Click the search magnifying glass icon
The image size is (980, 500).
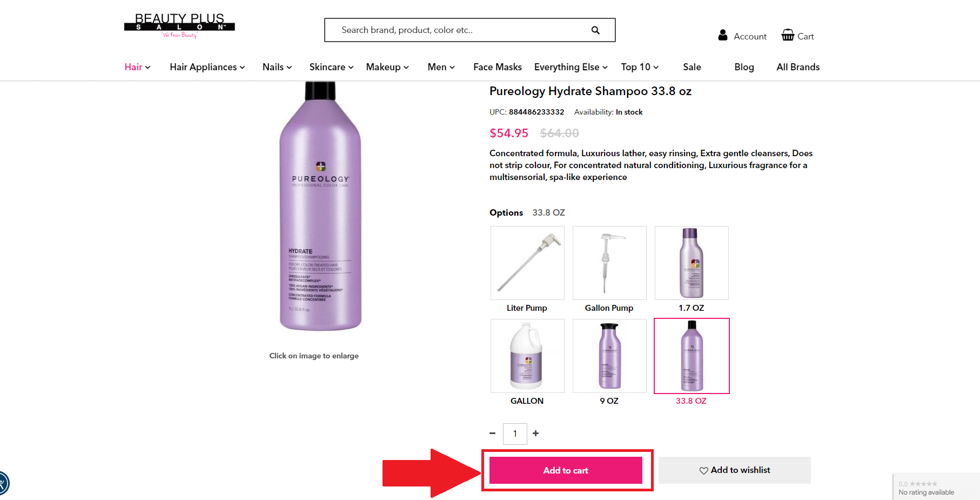(x=595, y=30)
